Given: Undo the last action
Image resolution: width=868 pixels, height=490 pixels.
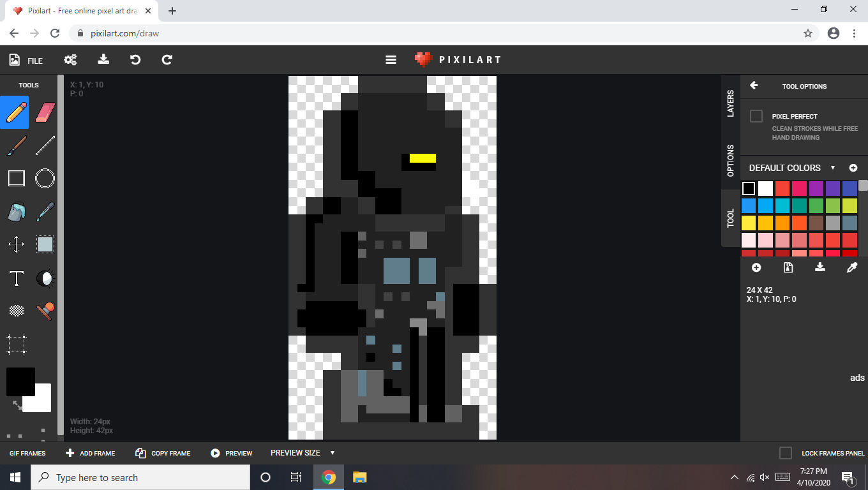Looking at the screenshot, I should [135, 59].
